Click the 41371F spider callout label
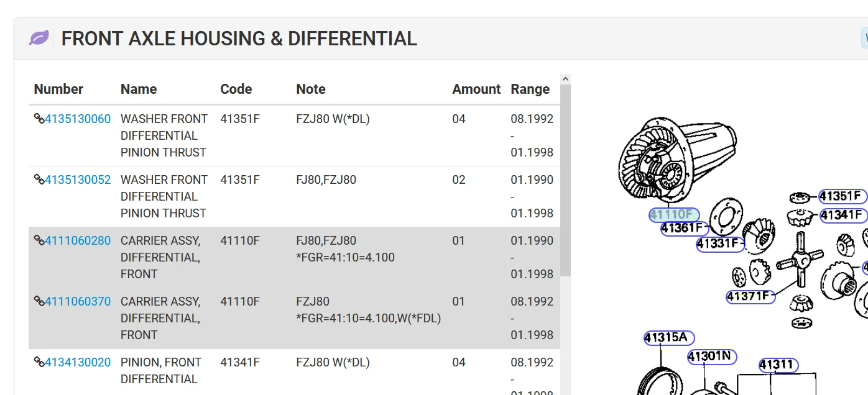Viewport: 868px width, 395px height. click(x=750, y=296)
